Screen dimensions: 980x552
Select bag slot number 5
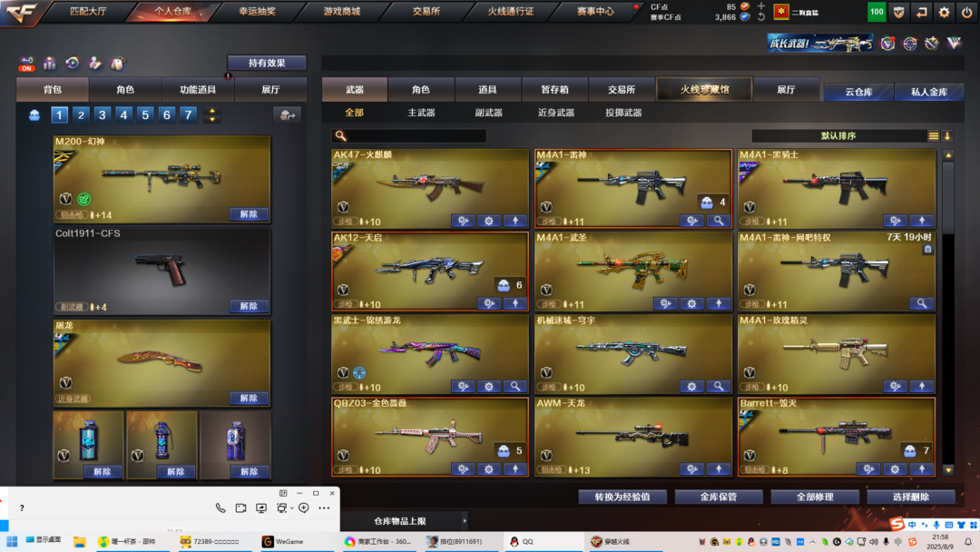pyautogui.click(x=145, y=115)
